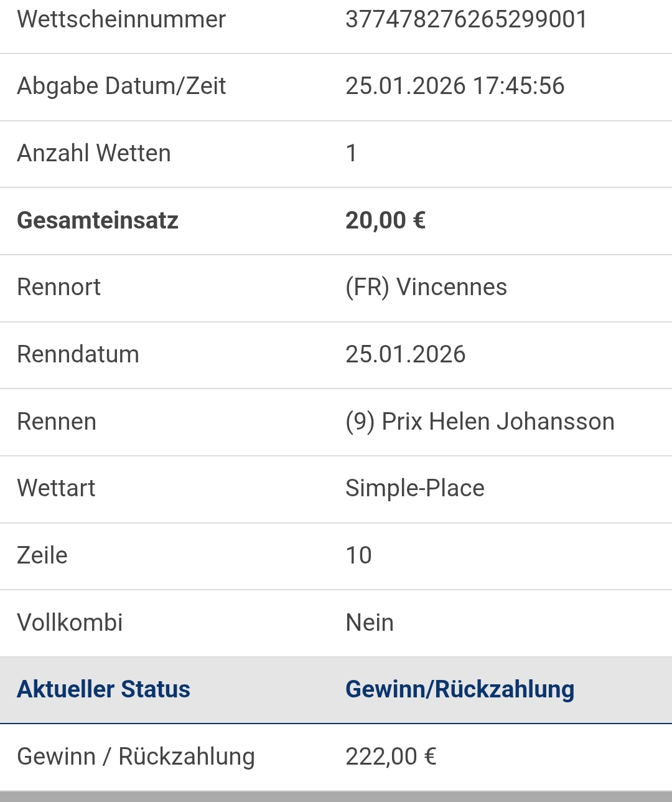The image size is (672, 802).
Task: Click the Wettart label
Action: pyautogui.click(x=57, y=488)
